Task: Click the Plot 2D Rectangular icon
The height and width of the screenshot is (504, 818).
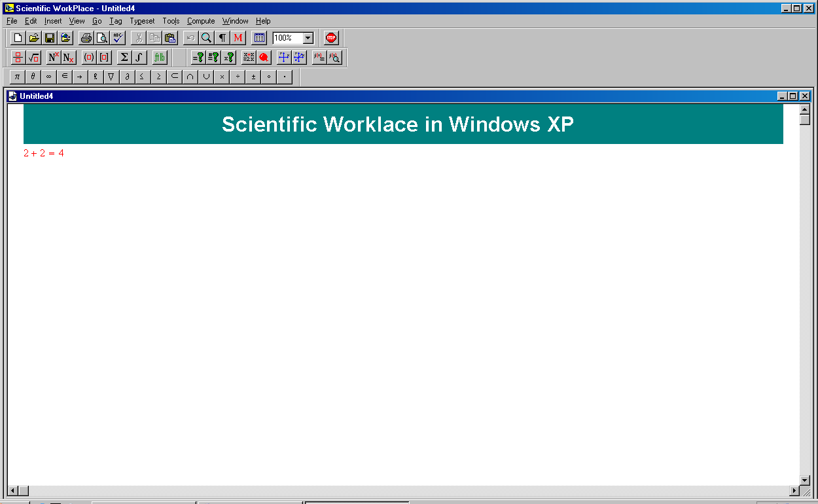Action: tap(284, 58)
